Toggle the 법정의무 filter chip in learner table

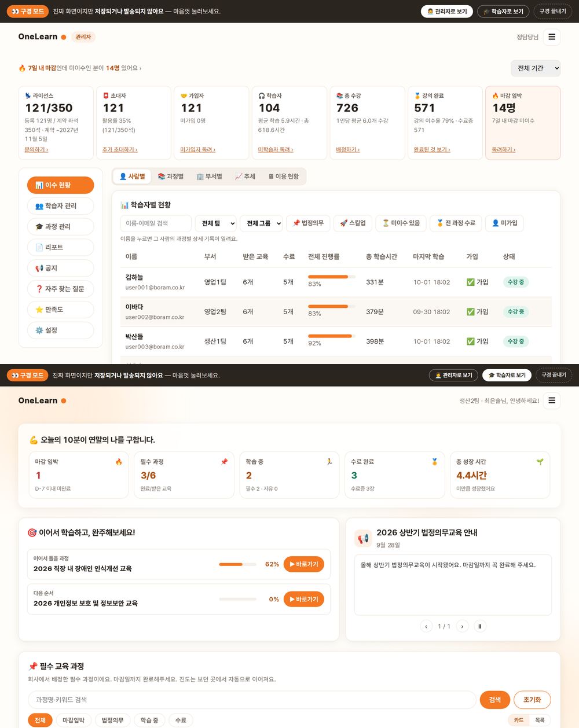308,223
